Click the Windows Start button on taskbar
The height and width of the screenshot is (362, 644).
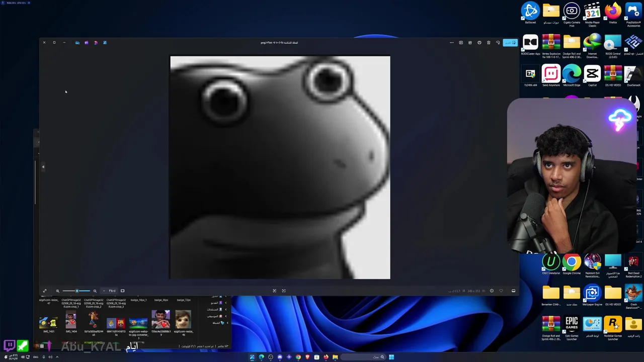(391, 357)
